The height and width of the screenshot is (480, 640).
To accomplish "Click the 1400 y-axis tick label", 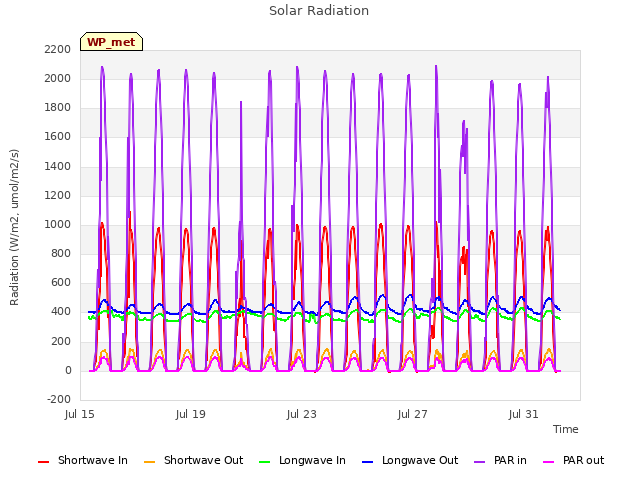I will 58,166.
